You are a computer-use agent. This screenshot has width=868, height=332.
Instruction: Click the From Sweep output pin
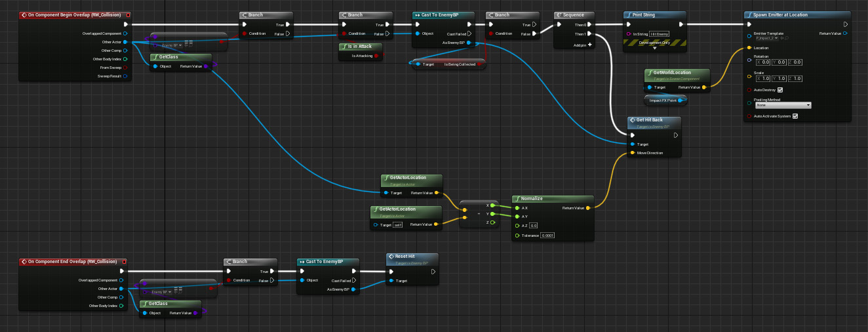[x=125, y=67]
